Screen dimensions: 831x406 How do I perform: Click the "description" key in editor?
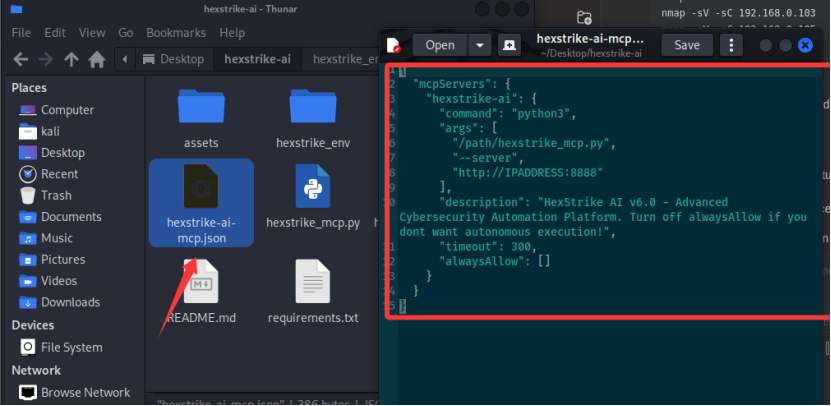[481, 202]
